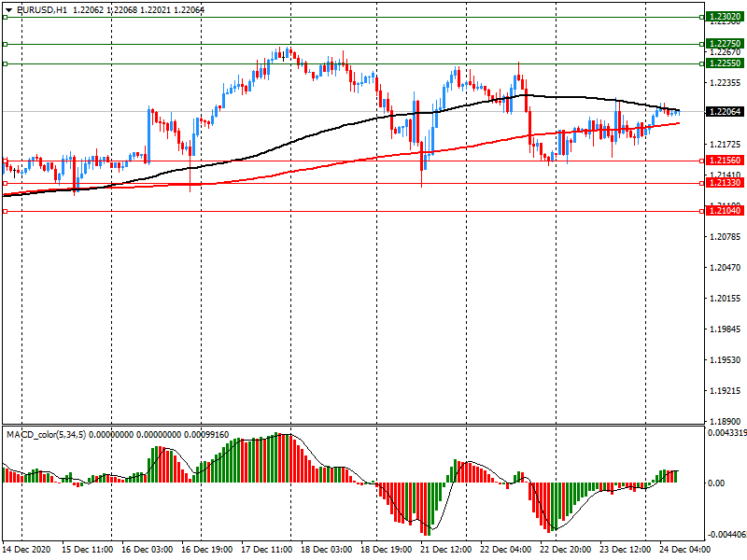The image size is (747, 560).
Task: Click the 1.19215 price scale value
Action: pyautogui.click(x=726, y=391)
